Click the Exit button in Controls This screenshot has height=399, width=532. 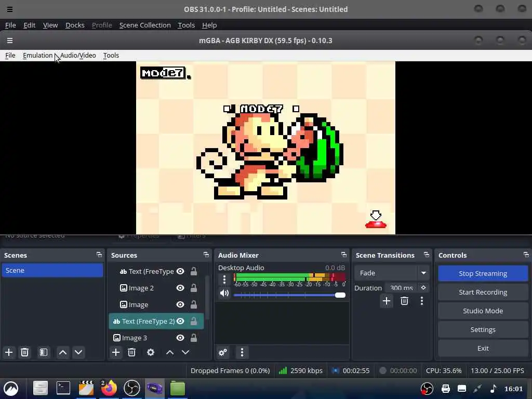pyautogui.click(x=483, y=348)
